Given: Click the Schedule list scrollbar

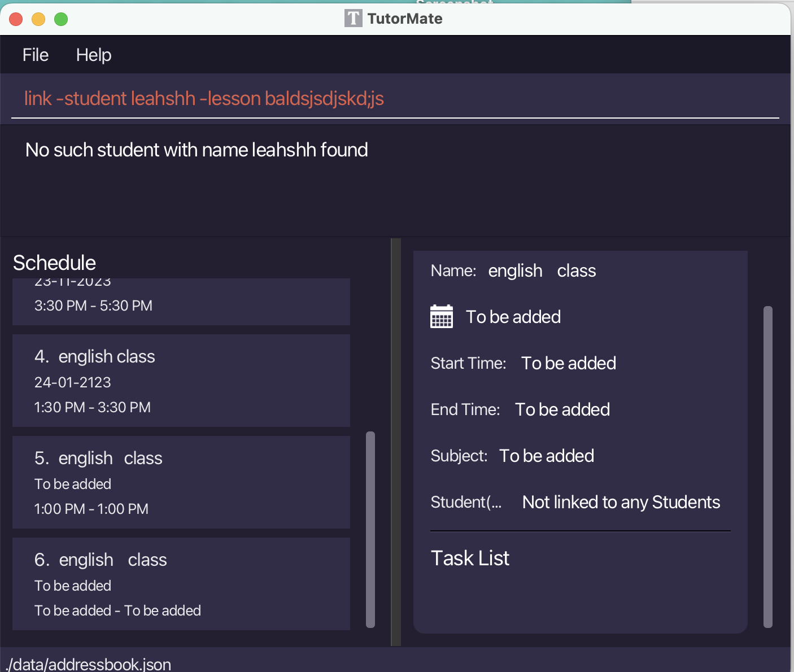Looking at the screenshot, I should click(x=370, y=530).
